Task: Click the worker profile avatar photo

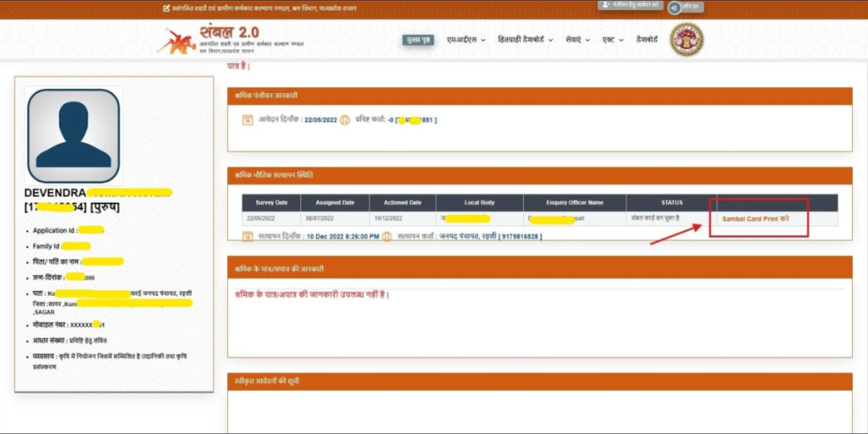Action: click(x=73, y=129)
